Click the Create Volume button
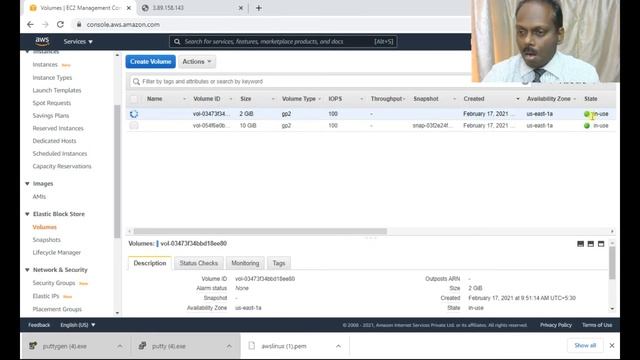This screenshot has height=360, width=640. point(151,62)
